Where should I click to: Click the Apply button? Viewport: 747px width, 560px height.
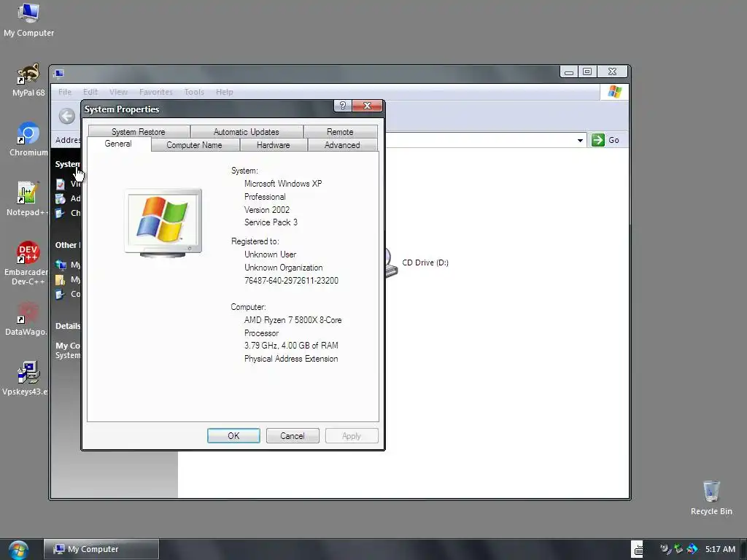click(352, 436)
